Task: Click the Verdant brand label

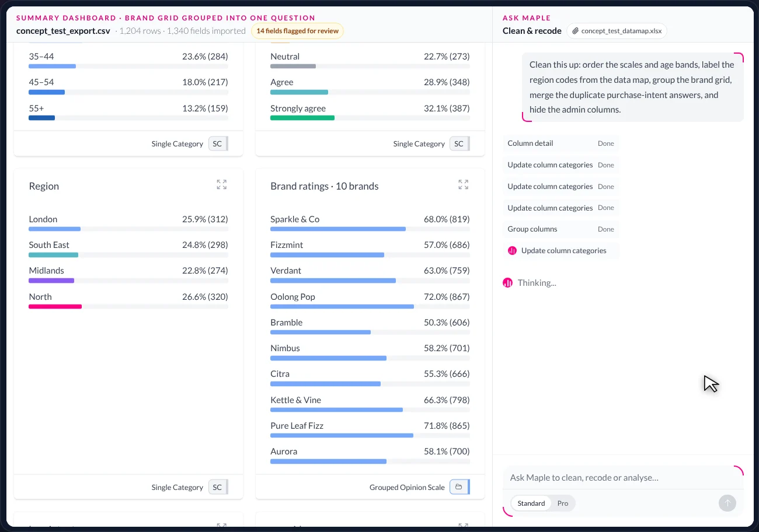Action: (286, 271)
